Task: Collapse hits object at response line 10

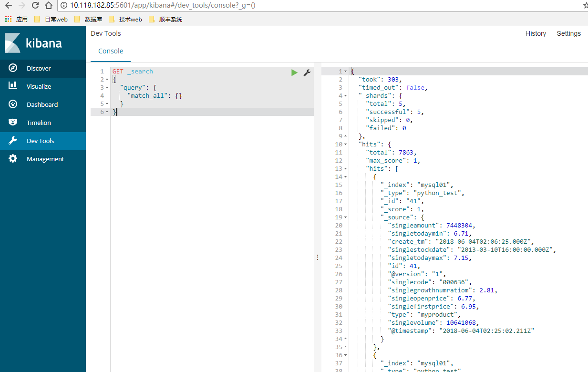Action: click(x=346, y=144)
